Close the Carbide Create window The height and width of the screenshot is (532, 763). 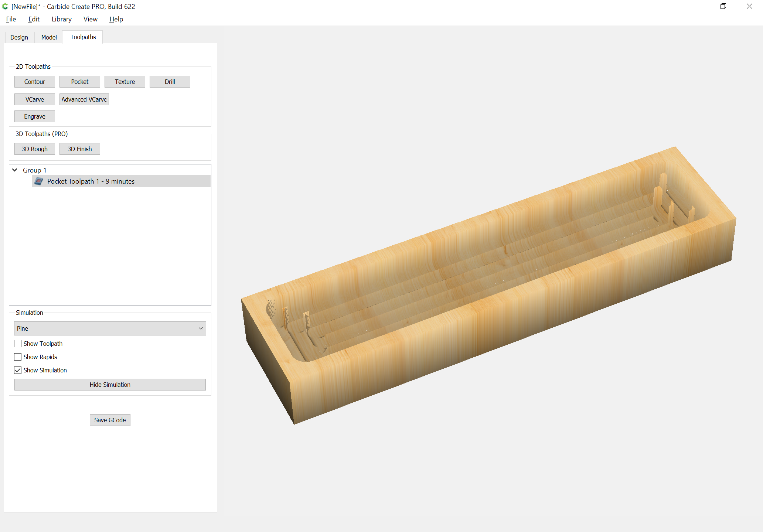coord(749,6)
